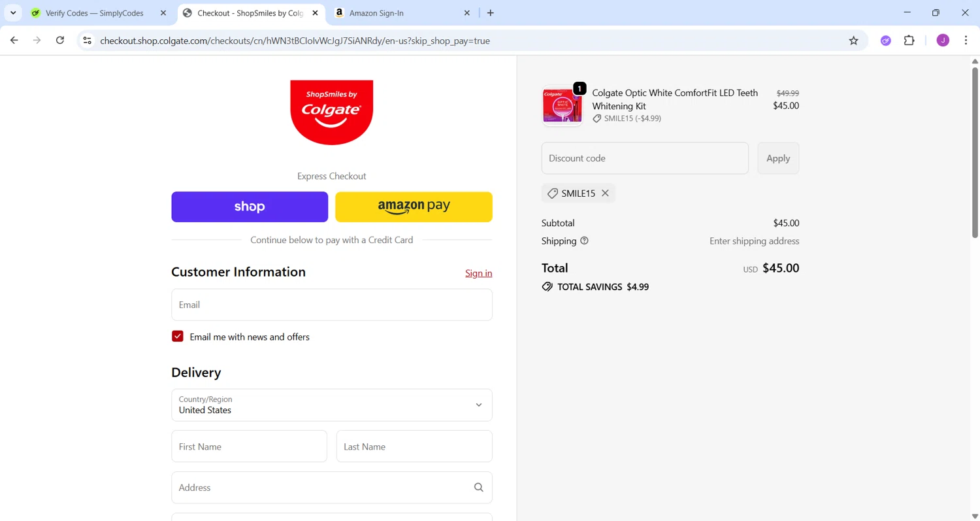View site information icon in address bar
Image resolution: width=980 pixels, height=521 pixels.
87,41
